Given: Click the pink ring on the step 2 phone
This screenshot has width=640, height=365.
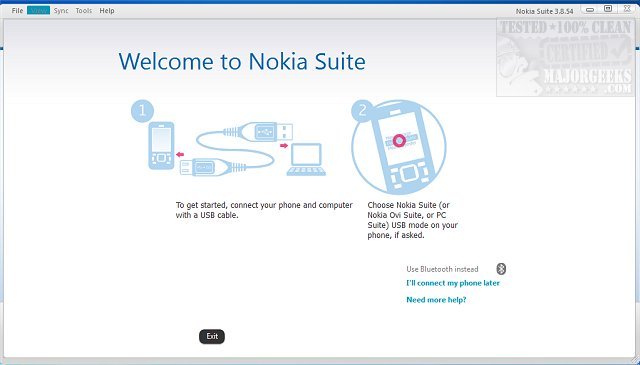Looking at the screenshot, I should pos(400,141).
